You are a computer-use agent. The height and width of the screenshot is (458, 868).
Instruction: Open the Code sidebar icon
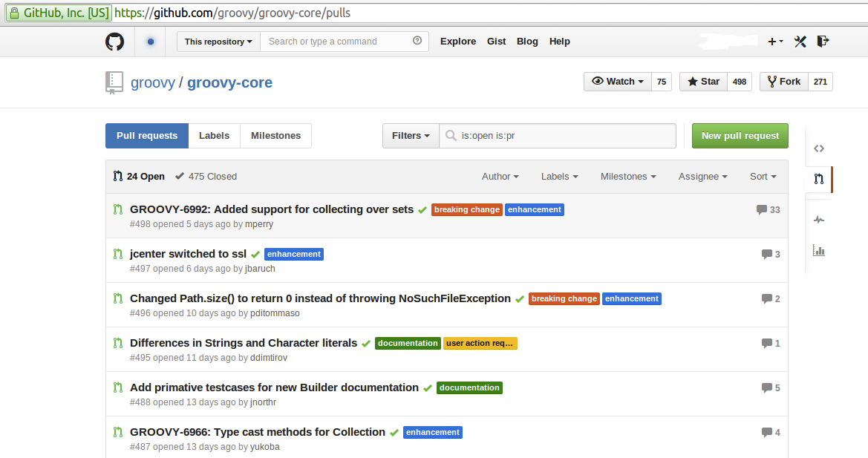click(819, 148)
